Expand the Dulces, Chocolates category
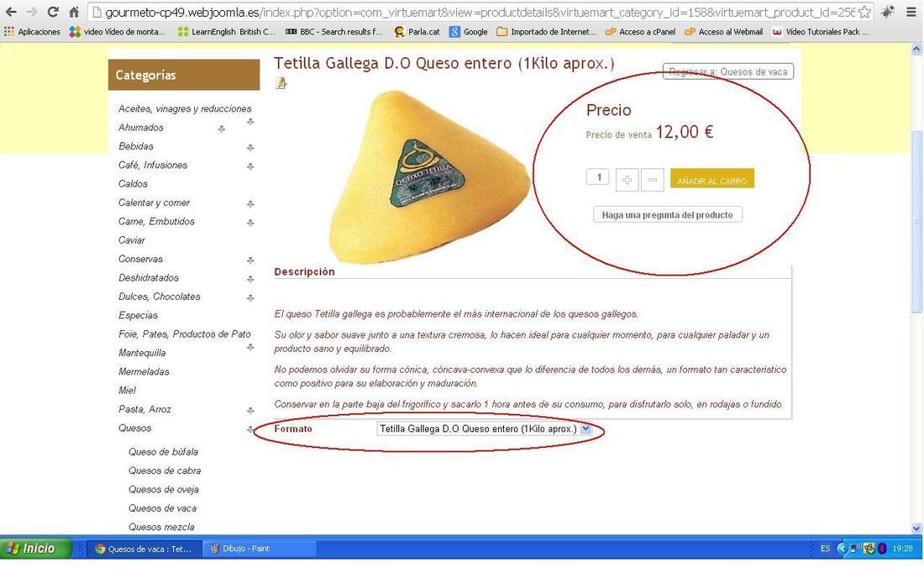 click(x=250, y=297)
